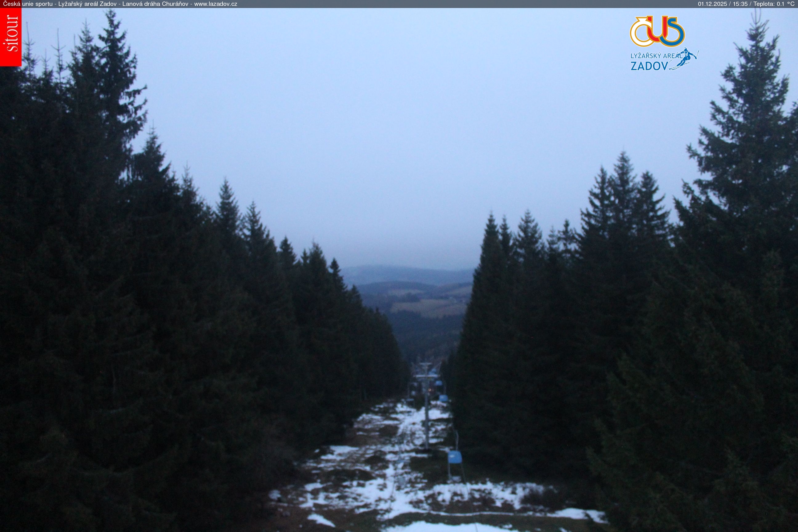This screenshot has width=798, height=532.
Task: Click Lanová dráha Churáňov title text
Action: coord(155,4)
